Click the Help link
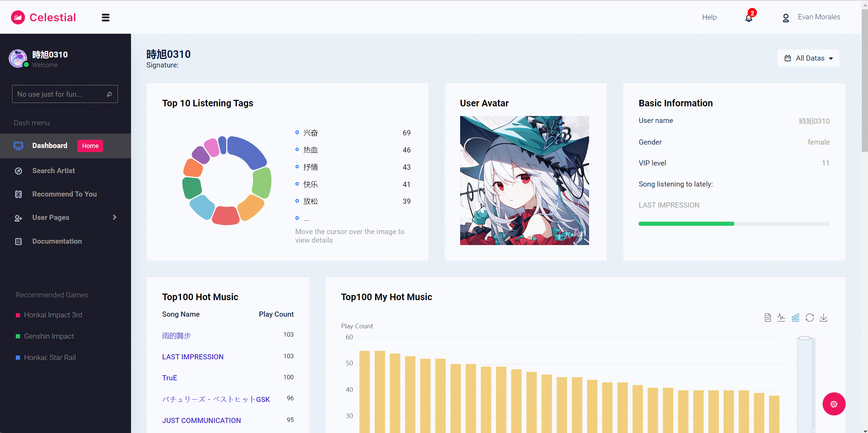This screenshot has width=868, height=433. (709, 17)
